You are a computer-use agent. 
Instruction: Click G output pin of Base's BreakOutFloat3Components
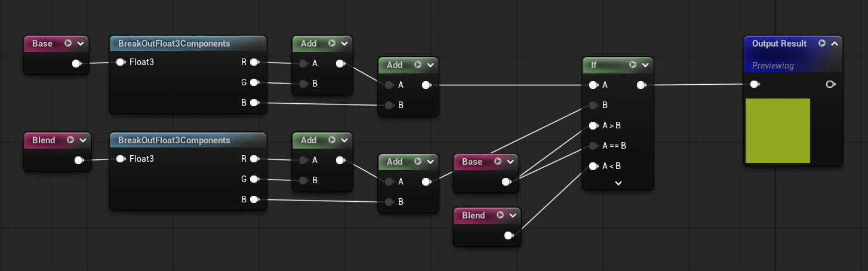254,82
